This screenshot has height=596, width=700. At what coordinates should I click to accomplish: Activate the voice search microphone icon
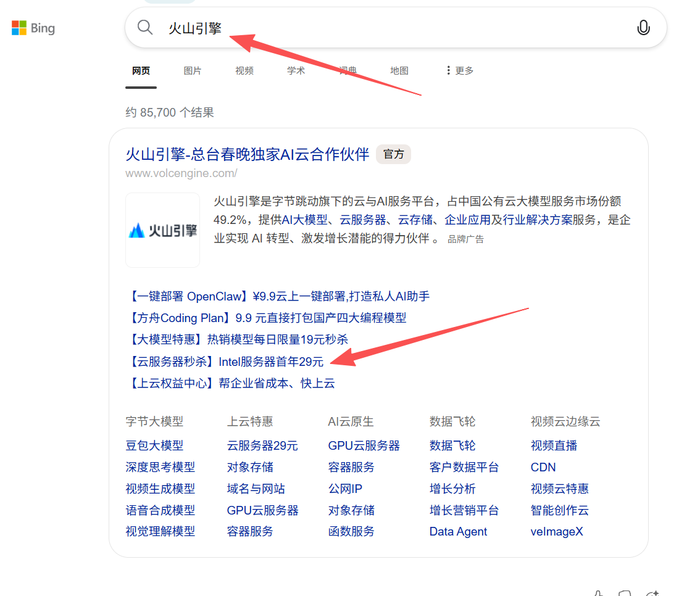(643, 28)
